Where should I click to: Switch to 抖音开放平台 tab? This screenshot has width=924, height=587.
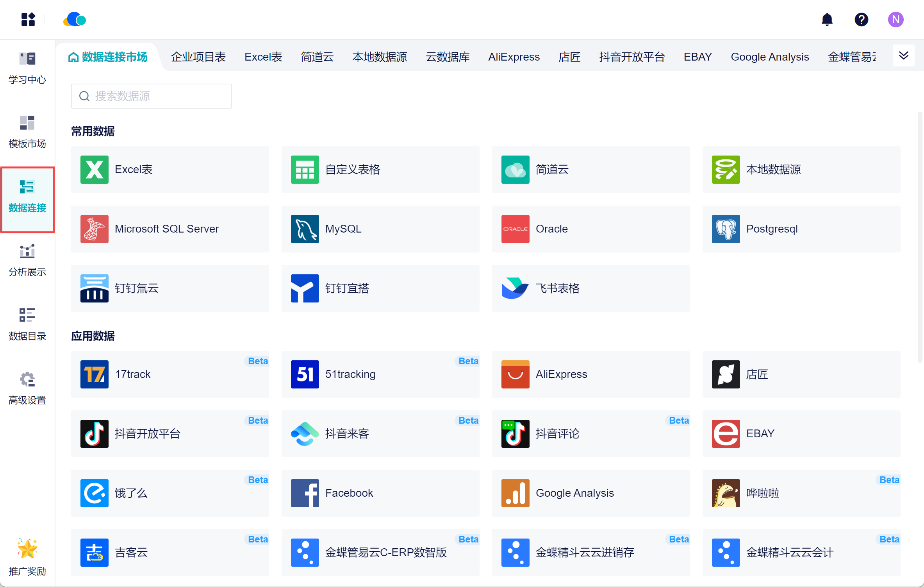pos(632,57)
